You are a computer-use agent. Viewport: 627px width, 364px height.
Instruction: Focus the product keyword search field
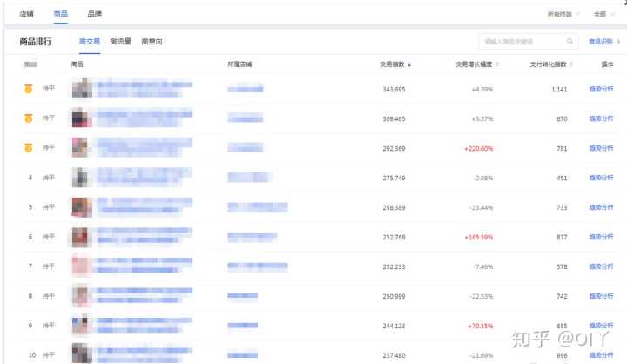click(x=522, y=41)
